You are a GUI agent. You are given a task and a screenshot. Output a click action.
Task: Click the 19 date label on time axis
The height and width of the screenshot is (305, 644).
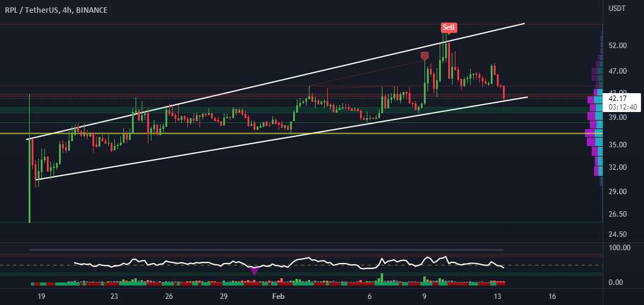pyautogui.click(x=41, y=296)
